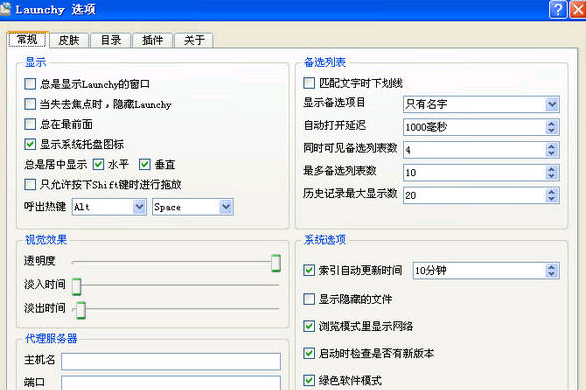
Task: Open the Space hotkey key dropdown
Action: tap(226, 207)
